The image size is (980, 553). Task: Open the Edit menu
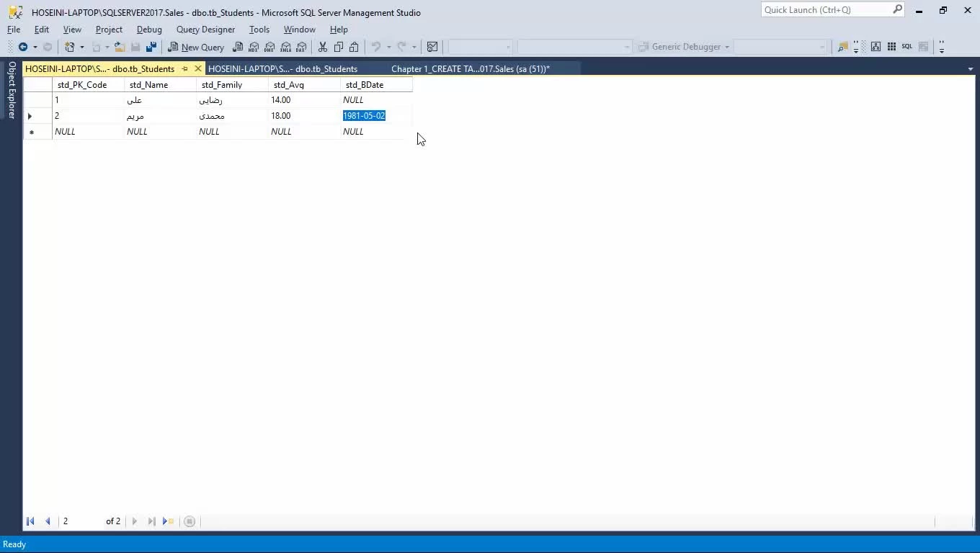click(42, 30)
